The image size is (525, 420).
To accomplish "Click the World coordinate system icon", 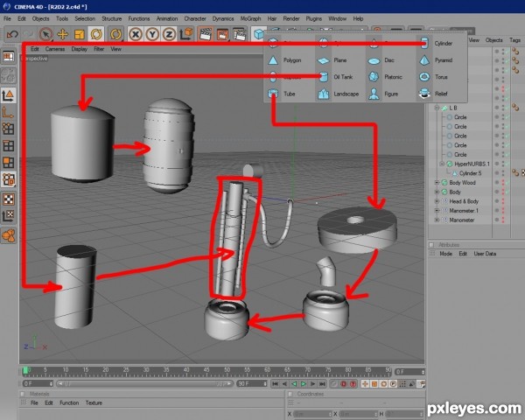I will (x=186, y=34).
